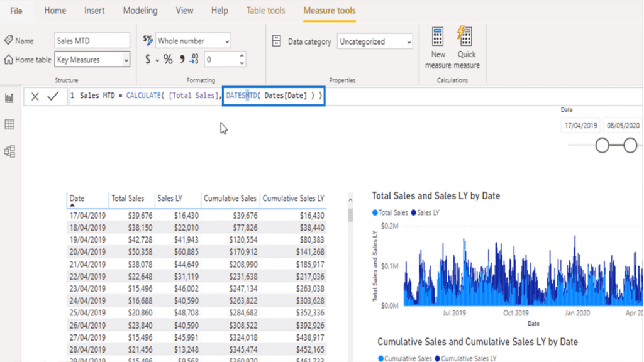Click the $50,358 Total Sales cell
644x362 pixels.
pyautogui.click(x=140, y=252)
